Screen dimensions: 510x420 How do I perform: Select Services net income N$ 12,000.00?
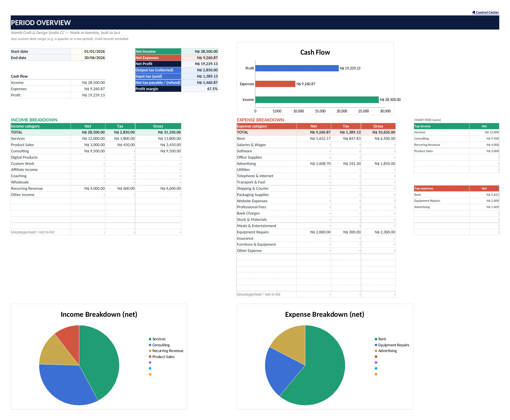[x=88, y=139]
